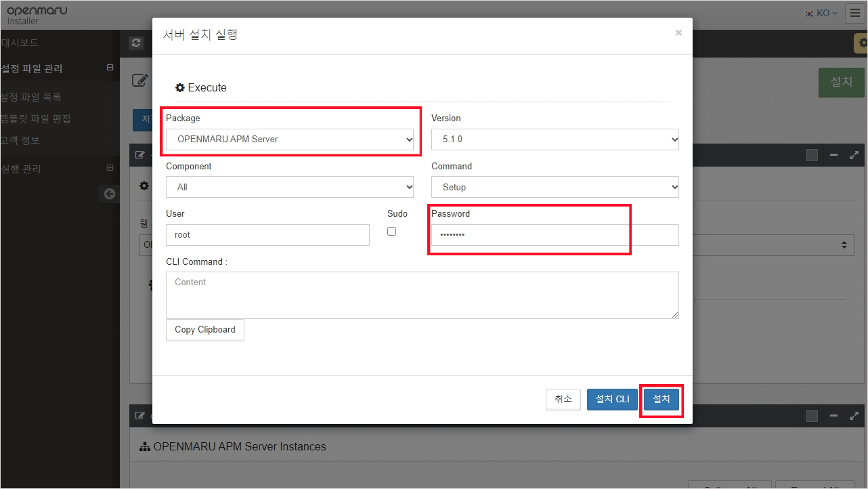Open the hamburger menu icon
Viewport: 868px width, 489px height.
click(854, 14)
